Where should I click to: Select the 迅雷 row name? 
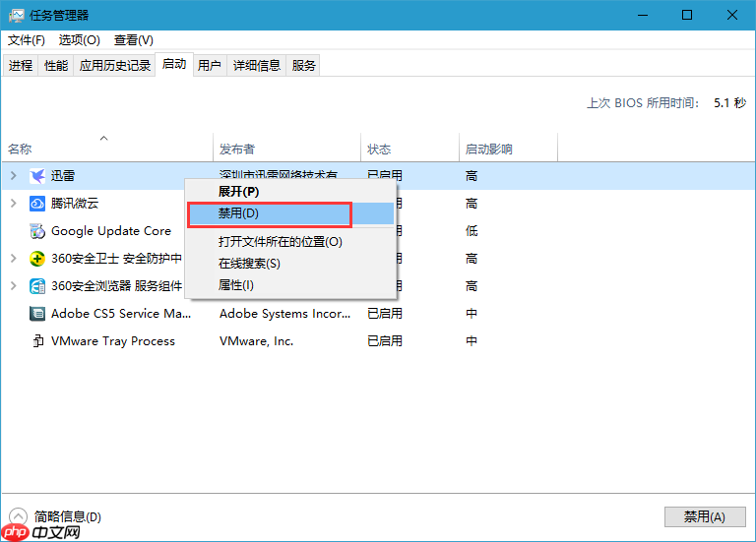63,176
